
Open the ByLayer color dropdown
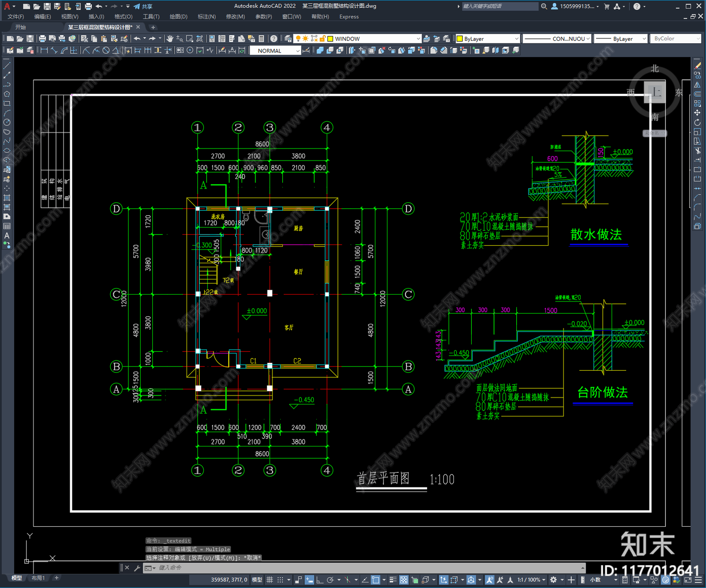(517, 39)
